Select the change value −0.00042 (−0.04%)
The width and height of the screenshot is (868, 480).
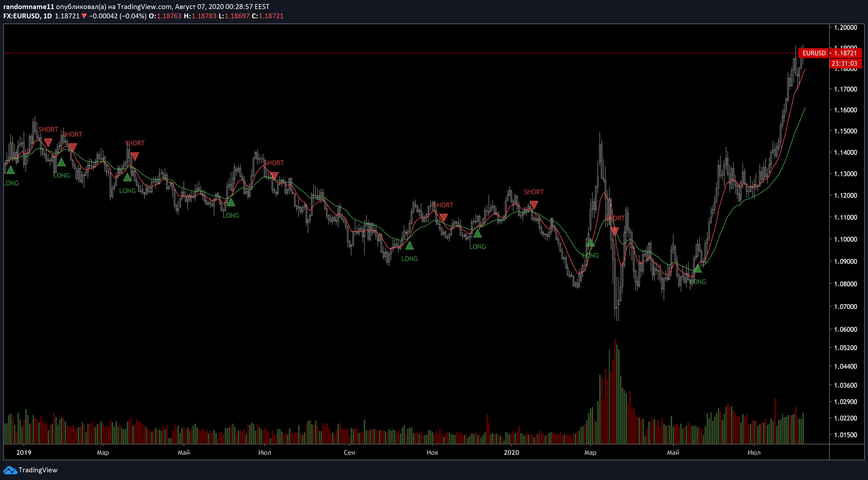pos(118,16)
